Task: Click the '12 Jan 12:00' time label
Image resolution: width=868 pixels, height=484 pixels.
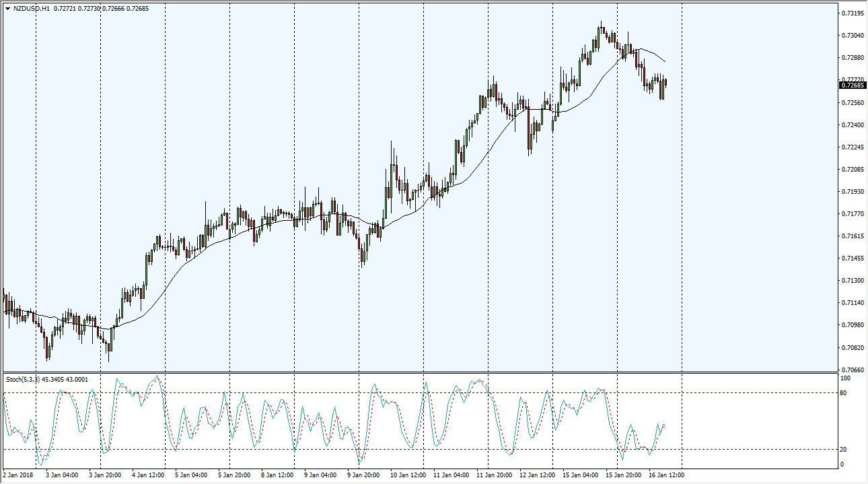Action: 536,475
